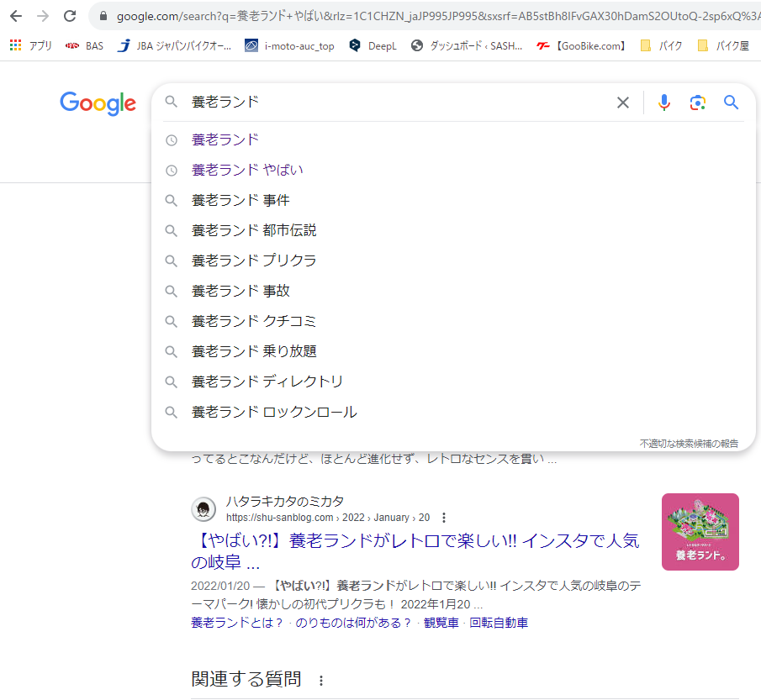Open the アプリ apps grid bookmark
Viewport: 761px width, 700px height.
(x=30, y=45)
